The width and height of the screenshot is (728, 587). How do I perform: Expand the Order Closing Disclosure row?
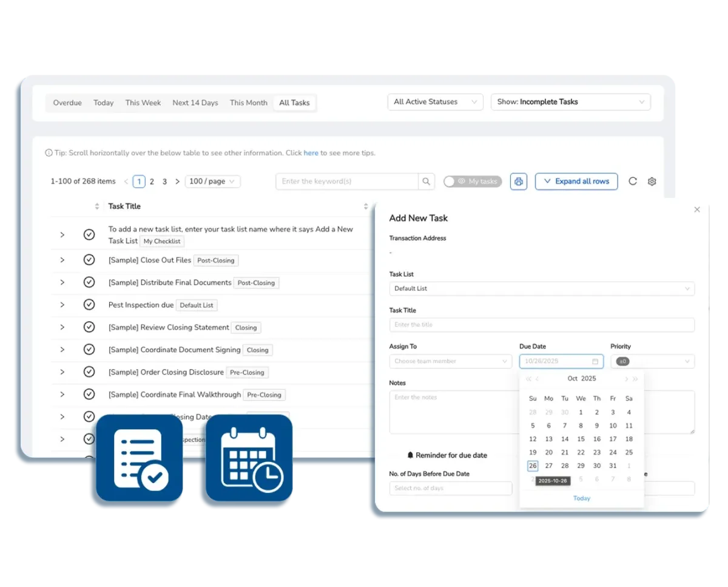pyautogui.click(x=62, y=372)
